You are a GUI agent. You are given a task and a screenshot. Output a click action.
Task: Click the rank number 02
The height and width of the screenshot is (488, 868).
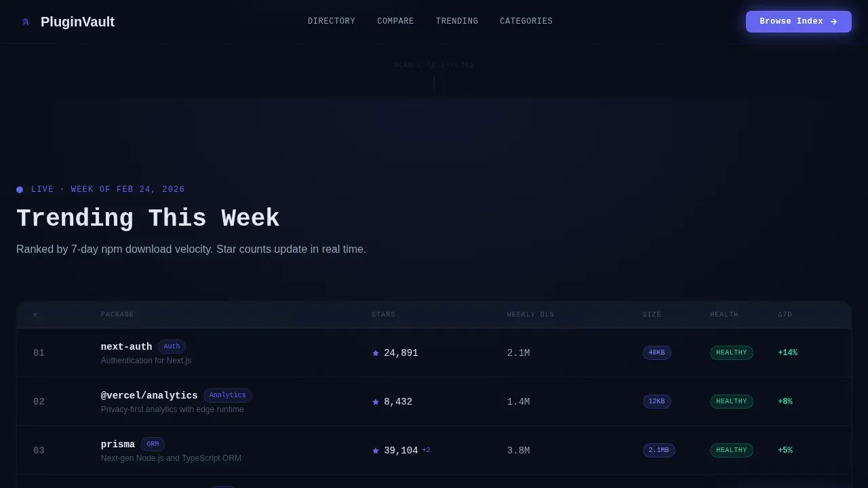tap(39, 402)
